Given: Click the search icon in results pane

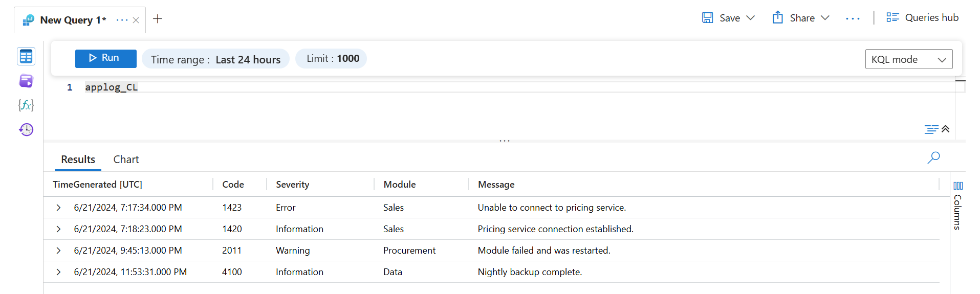Looking at the screenshot, I should point(933,157).
